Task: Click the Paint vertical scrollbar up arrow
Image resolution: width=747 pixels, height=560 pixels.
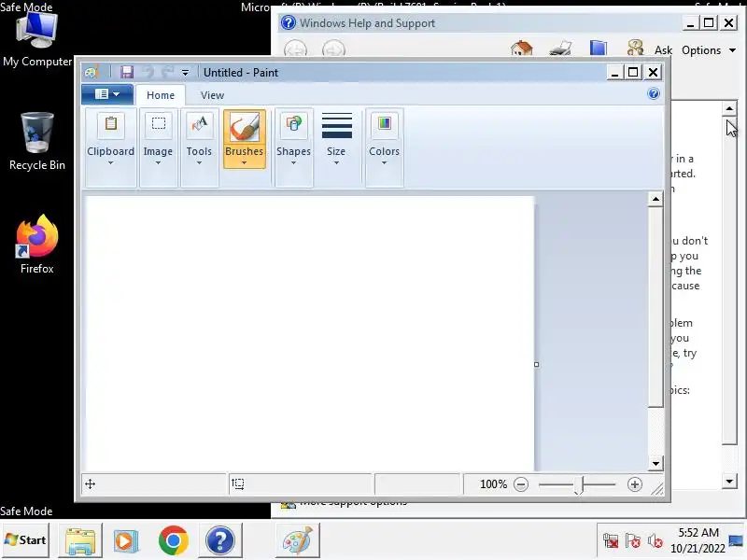Action: [656, 199]
